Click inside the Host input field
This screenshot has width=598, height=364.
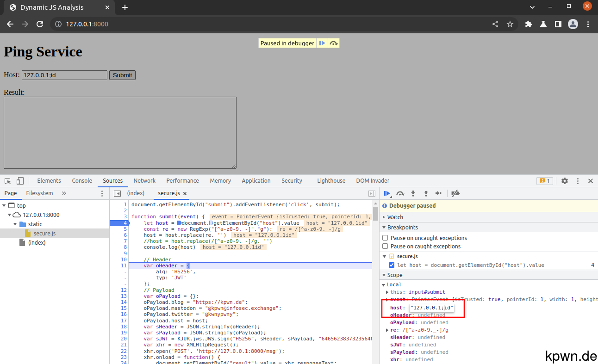click(64, 75)
